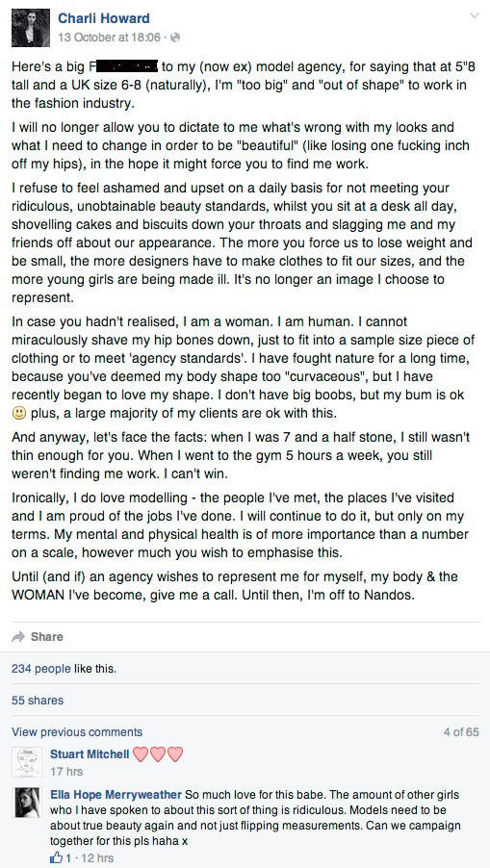View the 55 shares list
The width and height of the screenshot is (490, 868).
38,701
